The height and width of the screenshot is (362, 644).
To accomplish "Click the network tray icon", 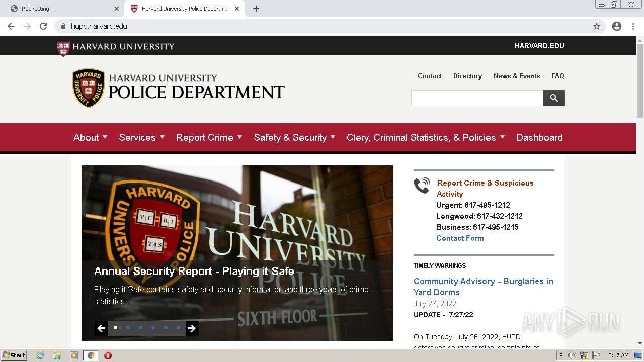I will click(584, 355).
